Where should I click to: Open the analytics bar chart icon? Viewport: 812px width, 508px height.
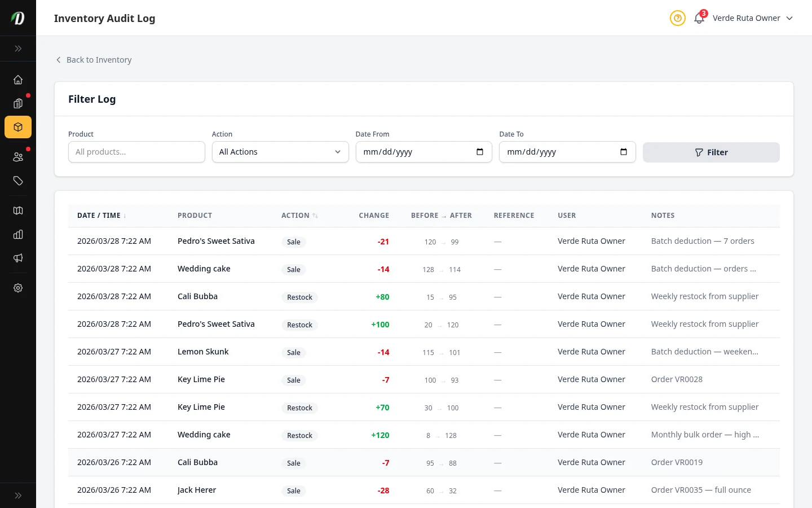pos(18,234)
